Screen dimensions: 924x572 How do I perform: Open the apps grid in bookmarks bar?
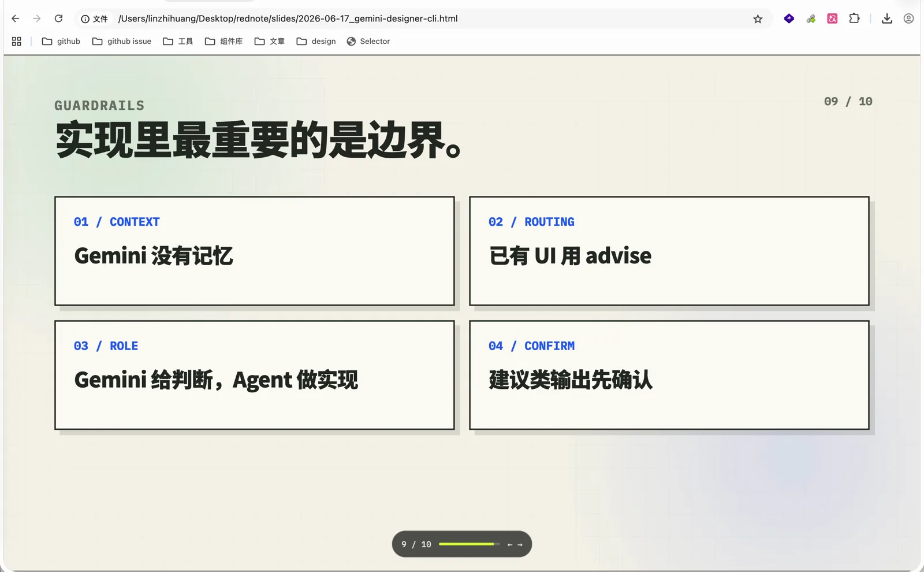point(17,41)
